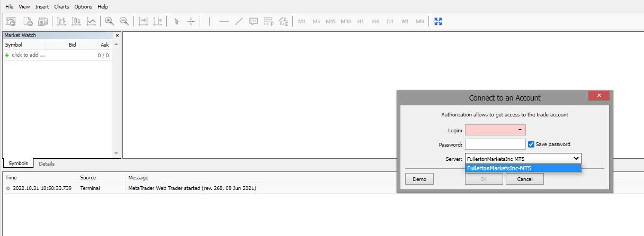The image size is (644, 236).
Task: Select the Fibonacci retracement tool
Action: pyautogui.click(x=269, y=22)
